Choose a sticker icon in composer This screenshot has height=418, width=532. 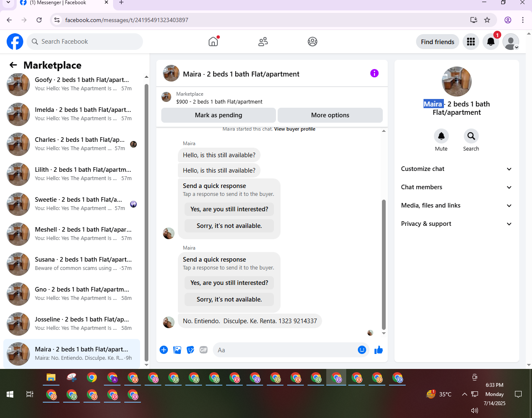click(x=190, y=350)
